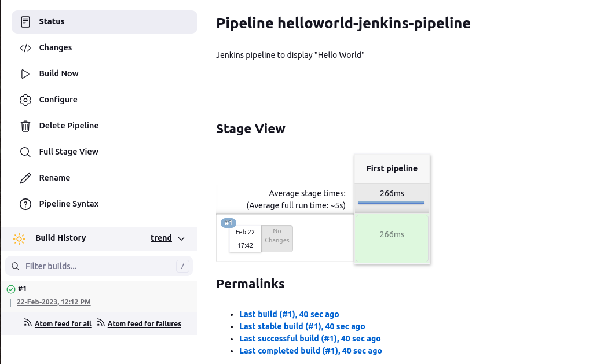The image size is (611, 364).
Task: Open Last stable build (#1) permalink
Action: [x=302, y=326]
